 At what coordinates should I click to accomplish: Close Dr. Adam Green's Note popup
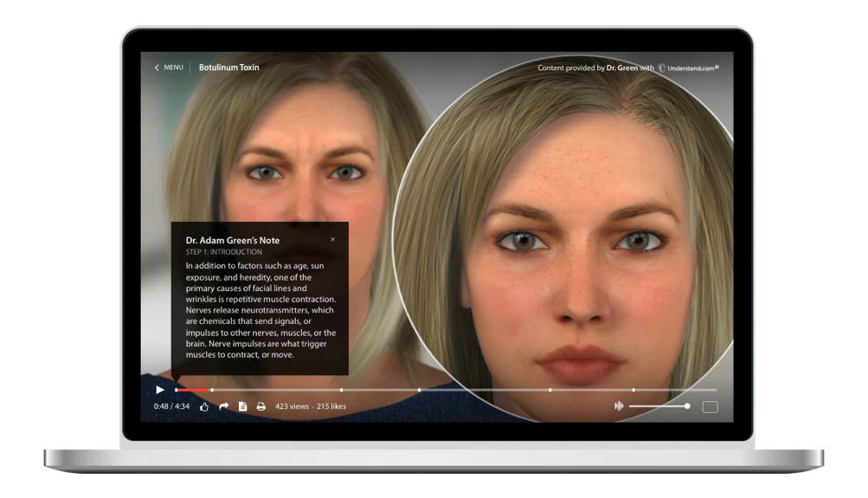[x=332, y=240]
